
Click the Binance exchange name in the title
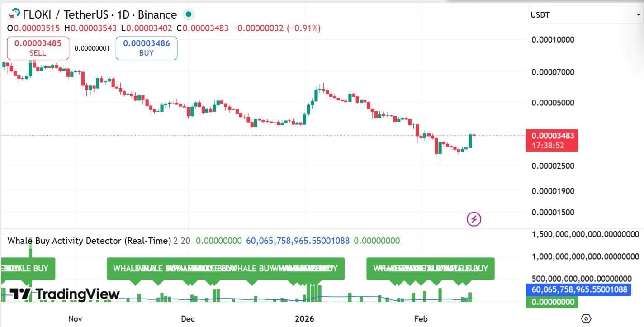(159, 14)
